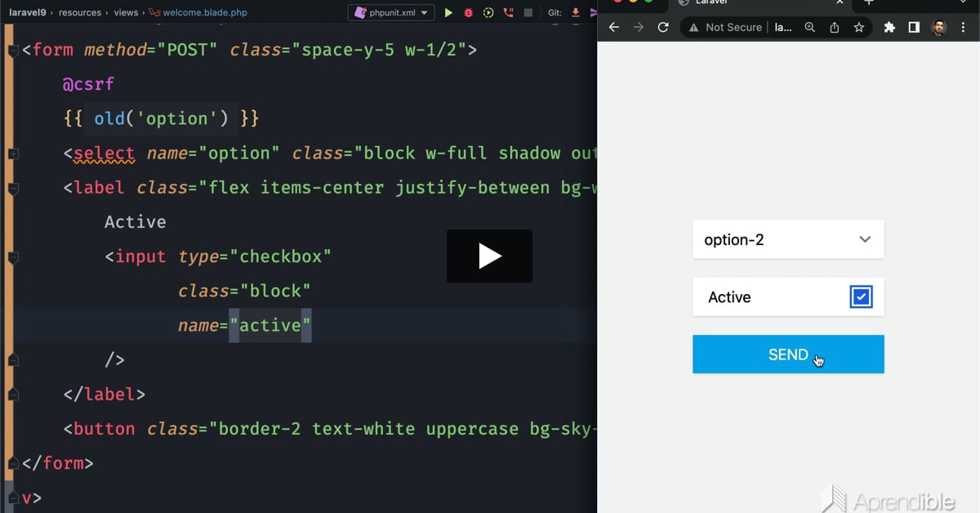Click the Chrome address bar URL text

point(782,27)
